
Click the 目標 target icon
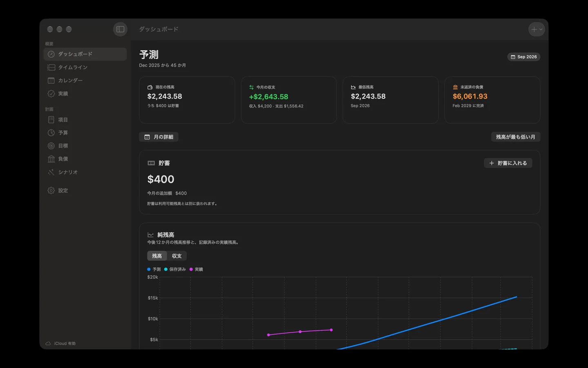tap(51, 146)
